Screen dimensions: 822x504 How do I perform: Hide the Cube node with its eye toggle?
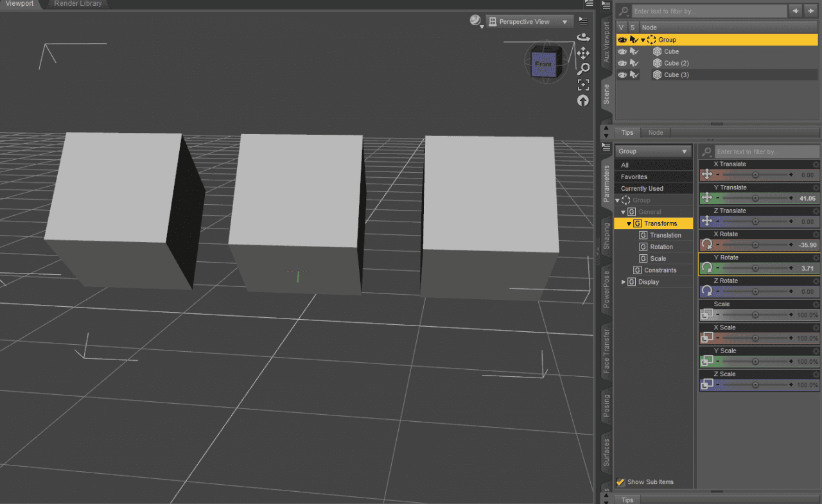(x=622, y=51)
